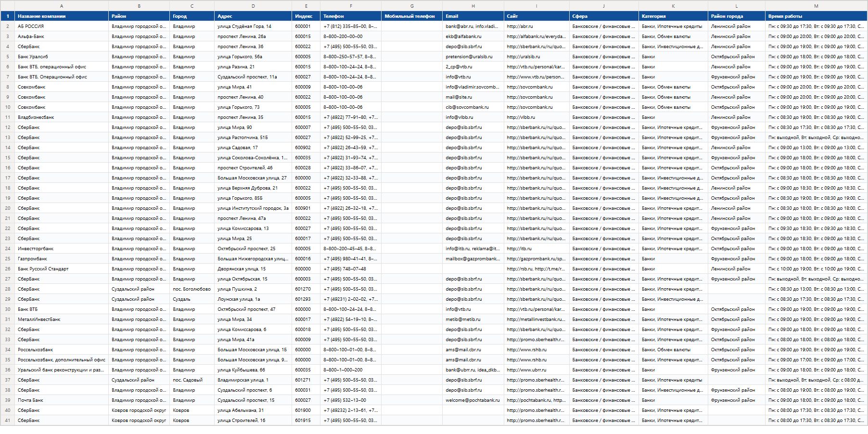Select the postal index cell '601270'
Image resolution: width=868 pixels, height=434 pixels.
(306, 289)
